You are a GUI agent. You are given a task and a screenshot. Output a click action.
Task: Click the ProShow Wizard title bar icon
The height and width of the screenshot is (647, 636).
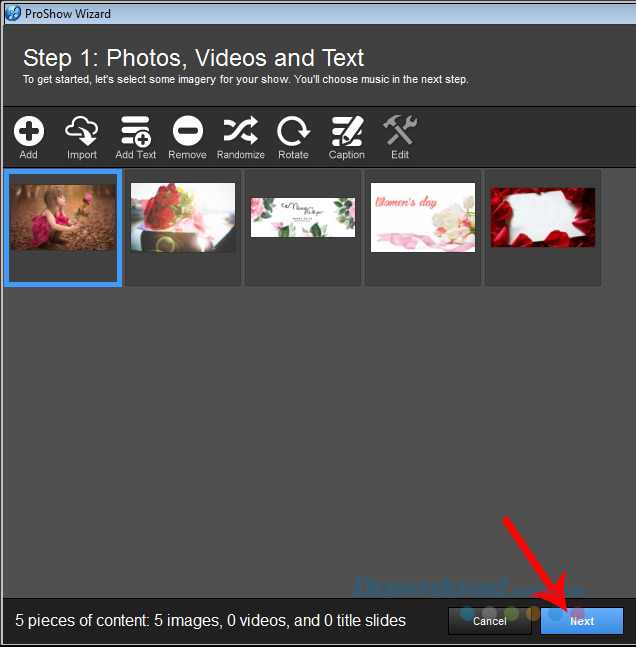pos(13,13)
